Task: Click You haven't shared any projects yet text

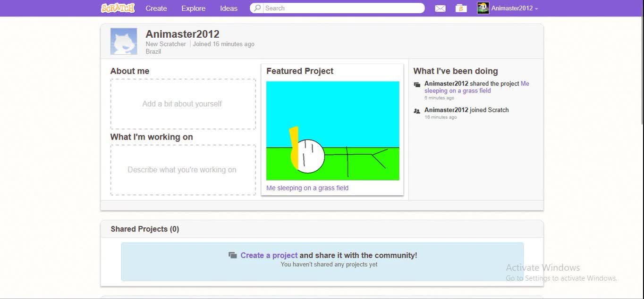Action: coord(329,265)
